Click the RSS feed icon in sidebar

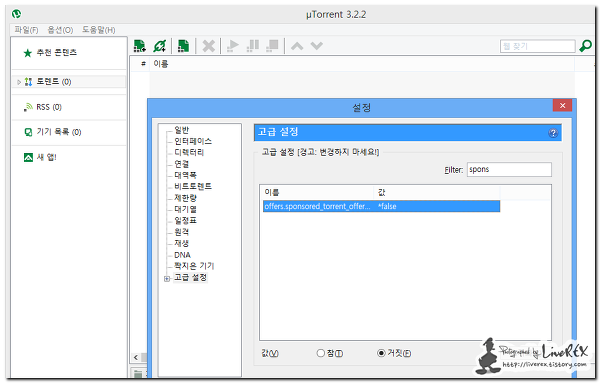(28, 107)
